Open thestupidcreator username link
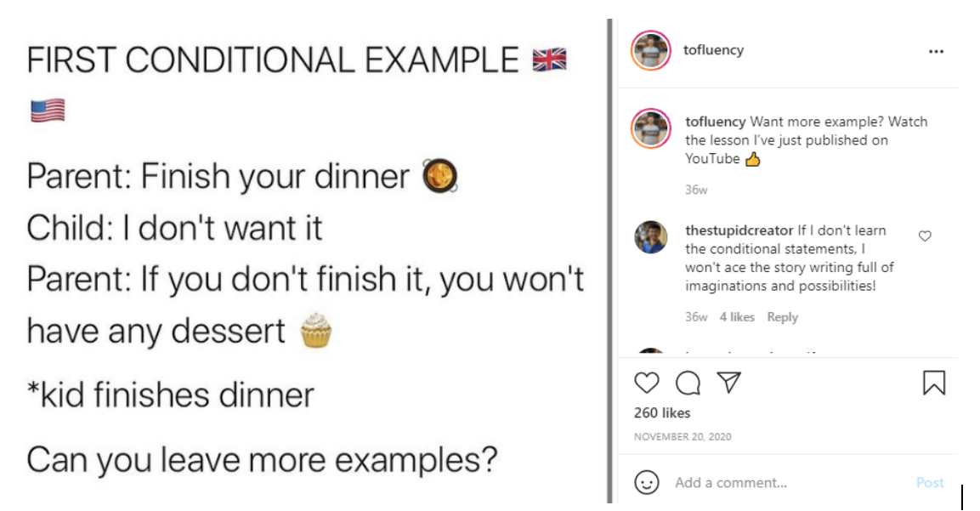This screenshot has width=980, height=511. pyautogui.click(x=739, y=230)
